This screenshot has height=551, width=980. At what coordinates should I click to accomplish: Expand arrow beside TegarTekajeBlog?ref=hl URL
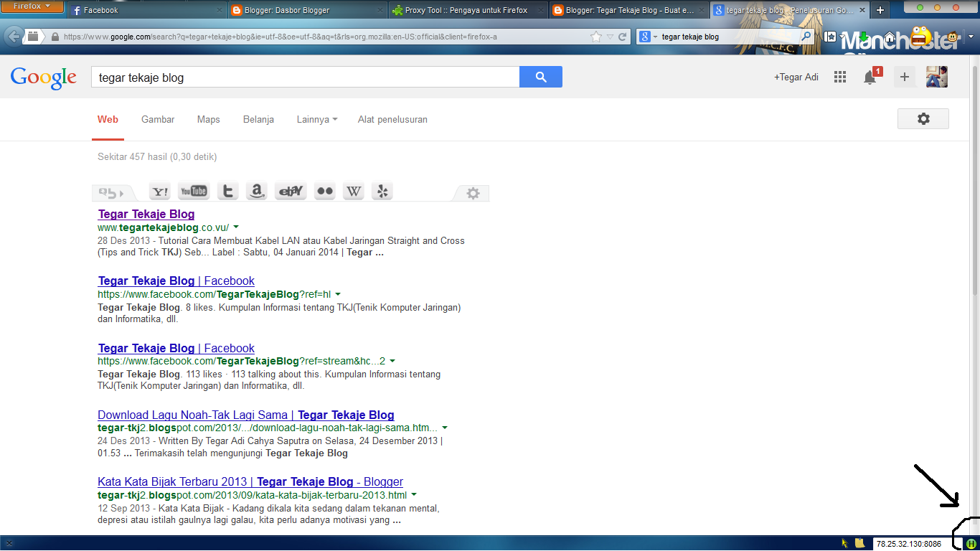tap(338, 294)
